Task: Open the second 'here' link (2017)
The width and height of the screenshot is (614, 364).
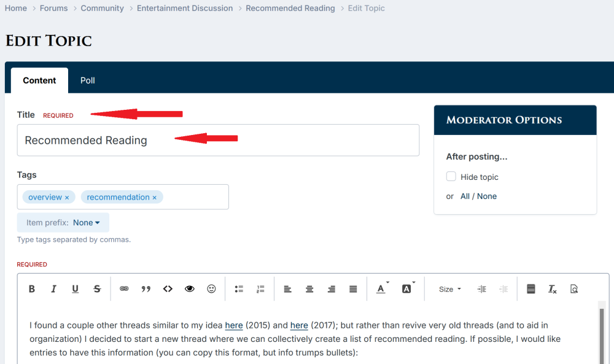Action: click(299, 325)
